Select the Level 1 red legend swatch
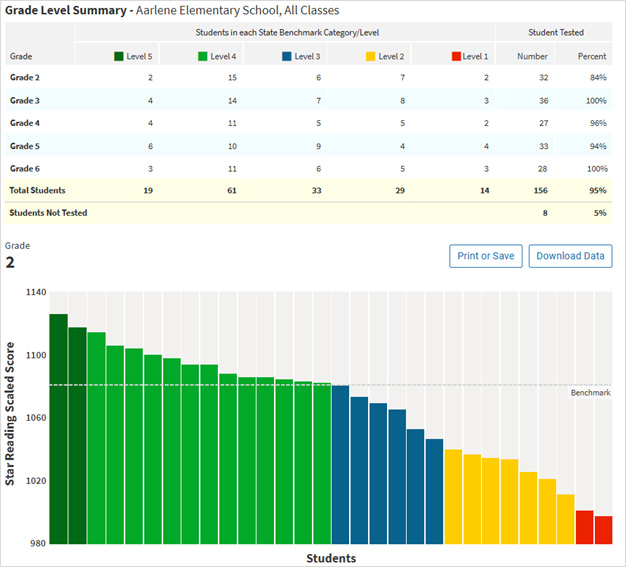 tap(456, 57)
